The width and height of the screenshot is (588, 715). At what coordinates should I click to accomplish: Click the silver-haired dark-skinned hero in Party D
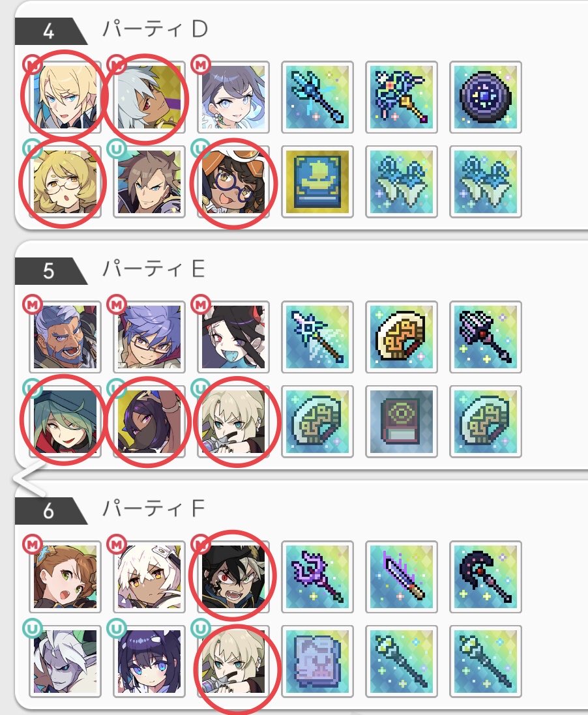[x=149, y=97]
